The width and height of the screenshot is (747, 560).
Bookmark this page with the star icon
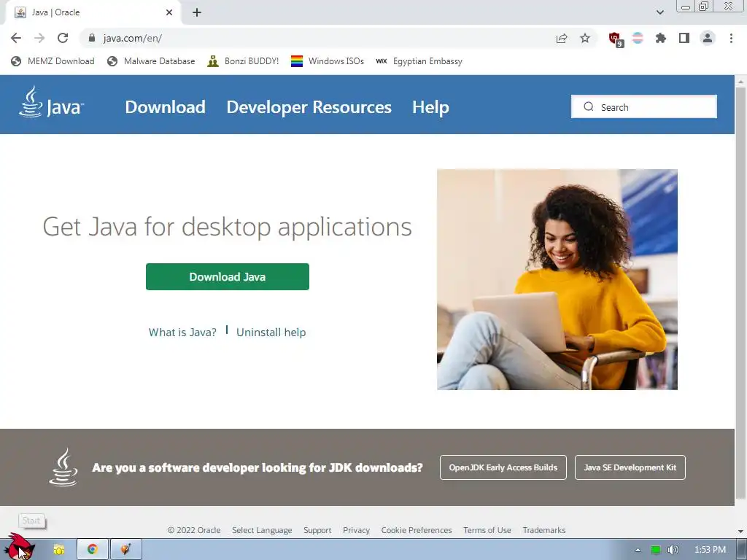(585, 38)
